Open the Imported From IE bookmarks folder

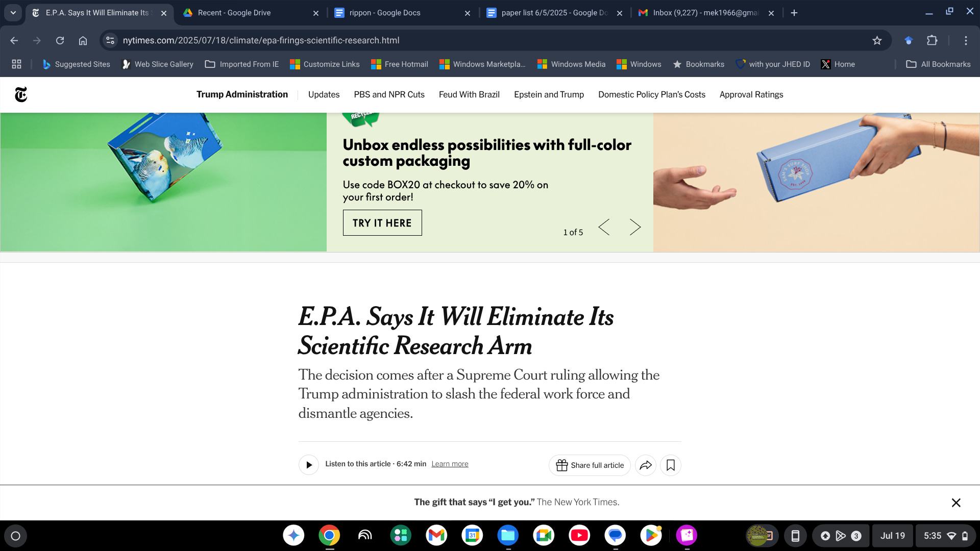pyautogui.click(x=242, y=64)
